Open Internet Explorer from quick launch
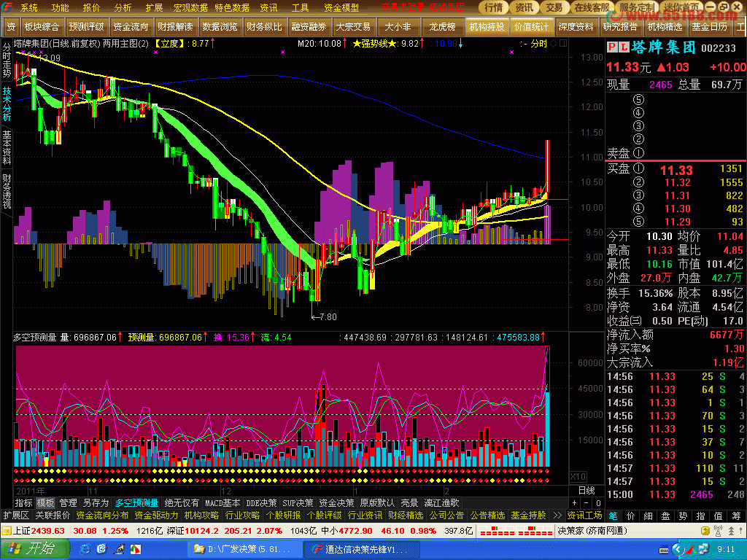747x560 pixels. coord(85,549)
